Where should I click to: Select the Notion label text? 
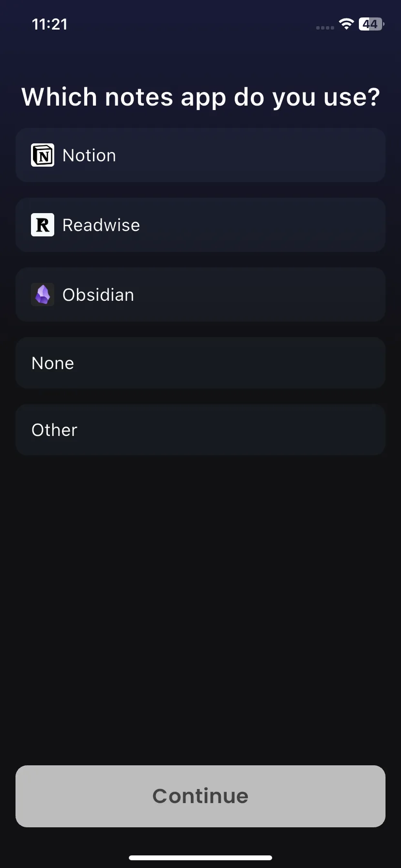(x=89, y=155)
